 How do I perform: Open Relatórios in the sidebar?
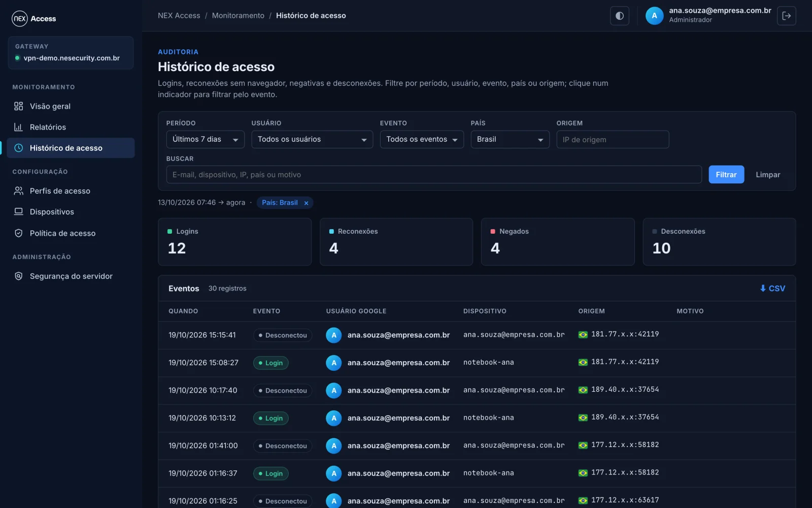pyautogui.click(x=71, y=127)
